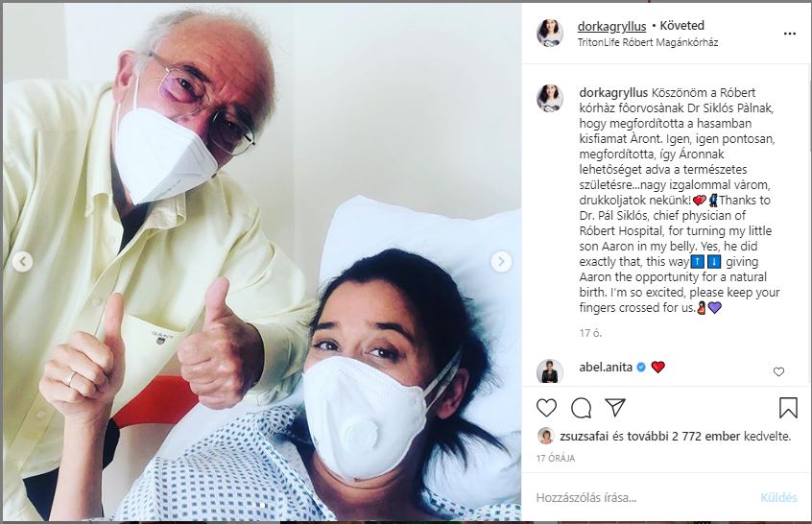Open dorkagryllus profile picture in header
812x524 pixels.
550,33
